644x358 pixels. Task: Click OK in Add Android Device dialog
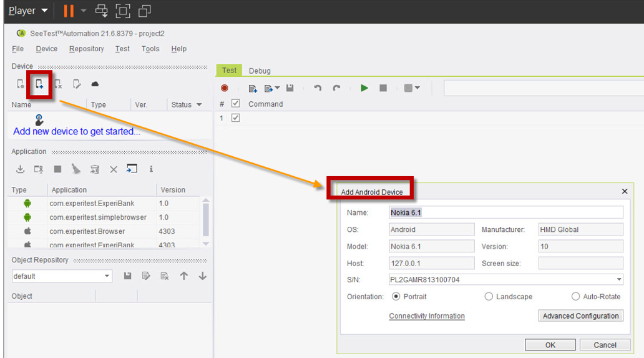(x=550, y=345)
